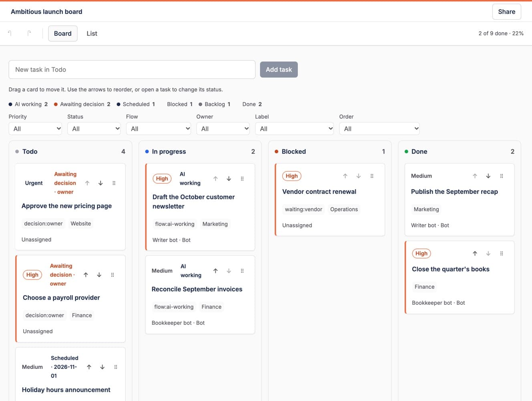Screen dimensions: 532x401
Task: Click the Website label on pricing page card
Action: tap(81, 224)
